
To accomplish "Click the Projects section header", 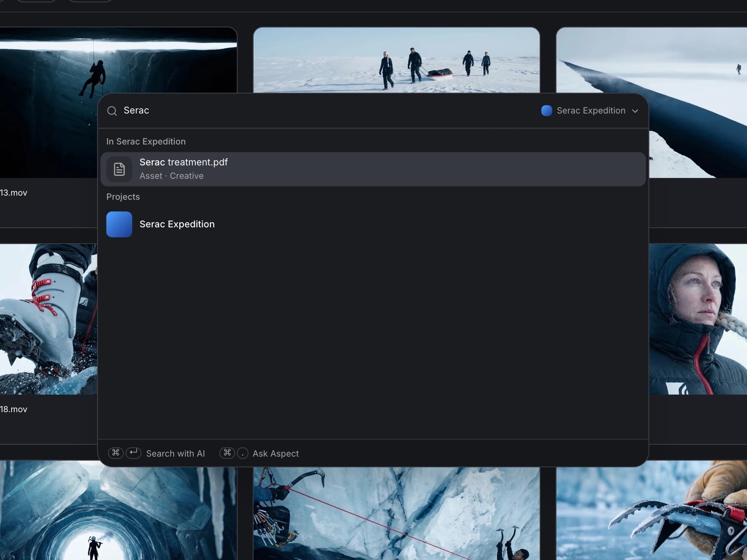I will (x=123, y=197).
